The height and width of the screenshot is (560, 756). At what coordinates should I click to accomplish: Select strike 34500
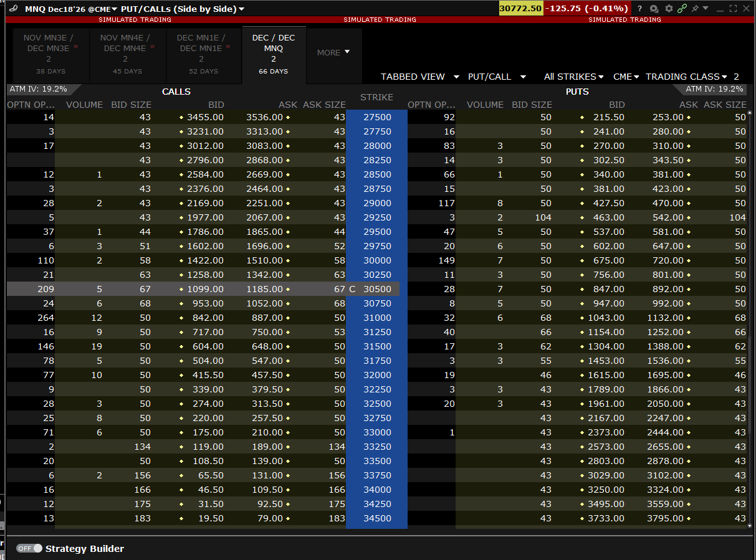click(376, 518)
